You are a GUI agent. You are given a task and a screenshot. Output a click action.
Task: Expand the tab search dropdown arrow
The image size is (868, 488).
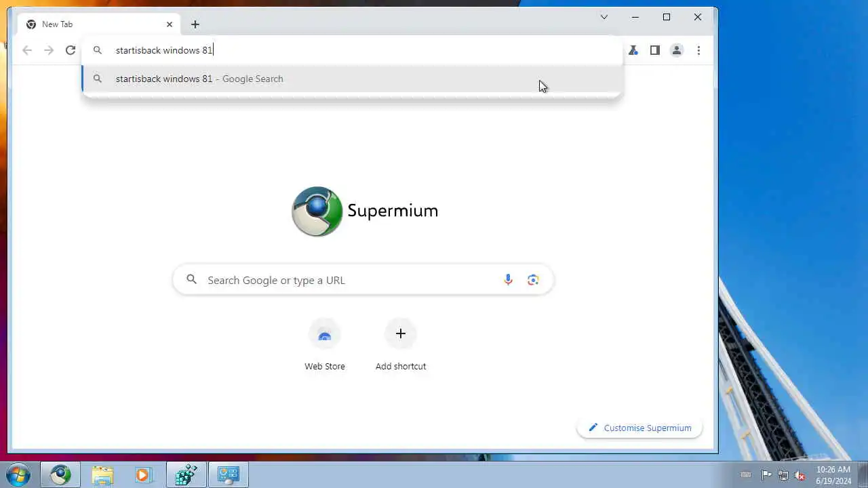604,17
